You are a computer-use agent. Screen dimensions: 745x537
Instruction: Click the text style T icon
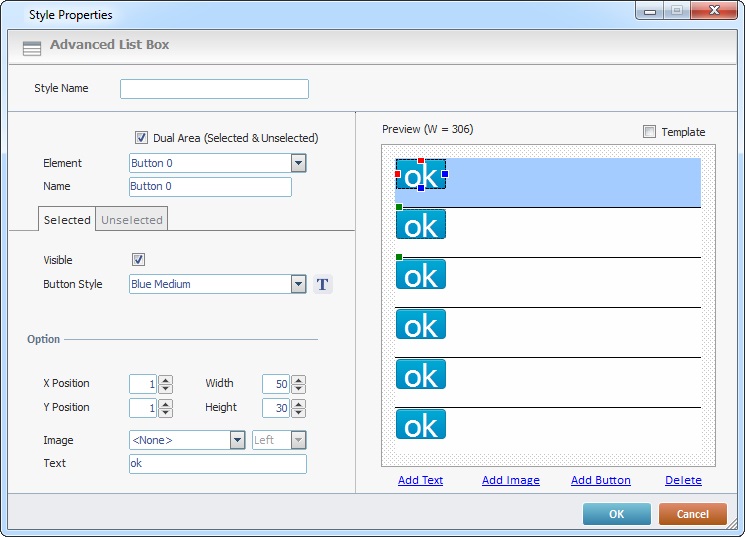[x=322, y=285]
